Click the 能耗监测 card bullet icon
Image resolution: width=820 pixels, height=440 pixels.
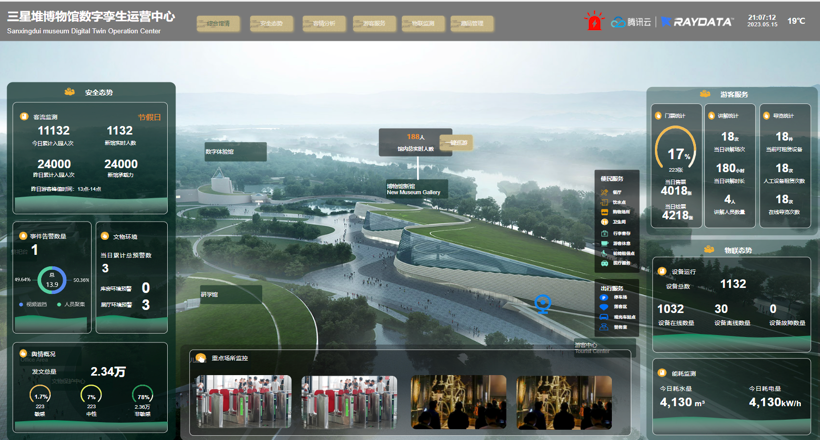(x=662, y=373)
